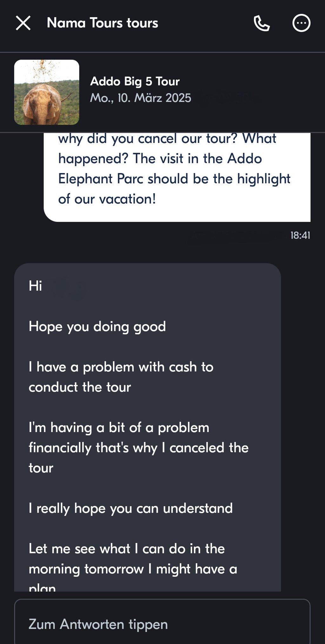325x644 pixels.
Task: Select the "conduct the tour" line
Action: point(80,387)
